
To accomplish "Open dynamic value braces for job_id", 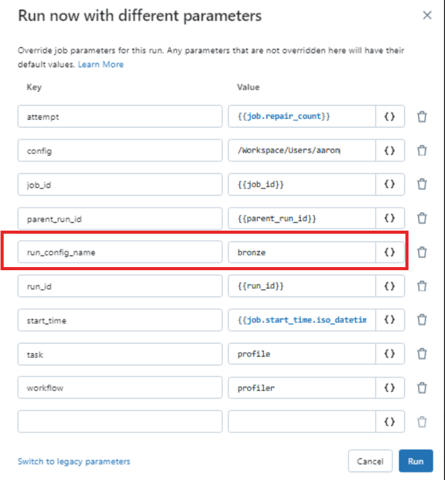I will pos(390,184).
